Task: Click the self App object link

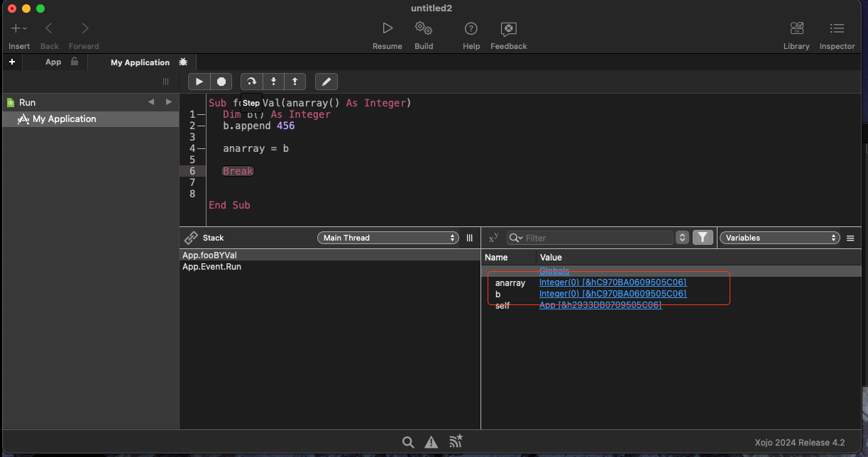Action: 600,305
